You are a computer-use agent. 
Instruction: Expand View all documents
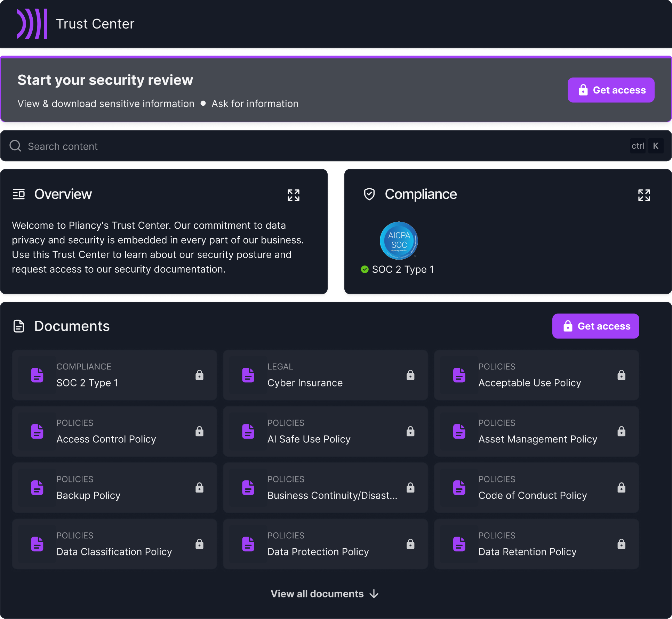point(325,594)
